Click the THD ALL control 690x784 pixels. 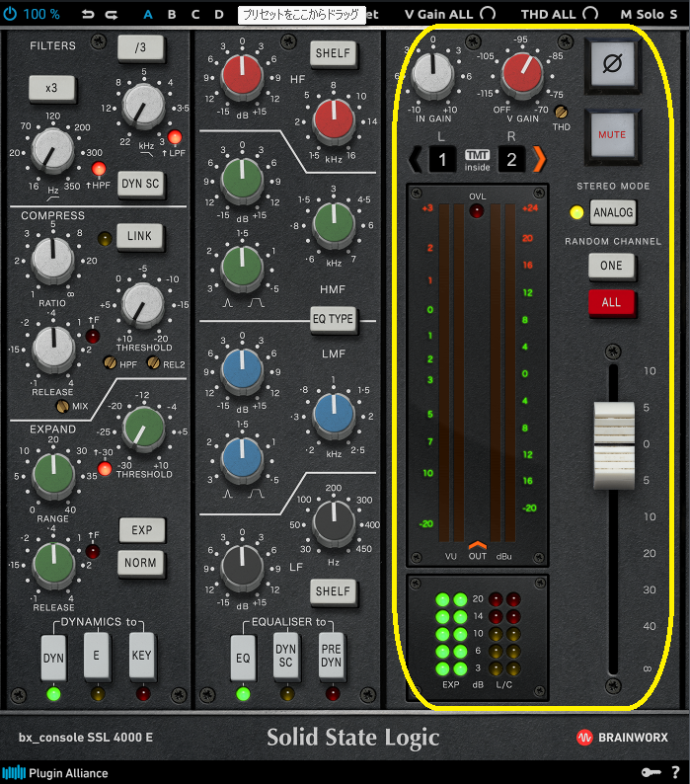tap(560, 14)
